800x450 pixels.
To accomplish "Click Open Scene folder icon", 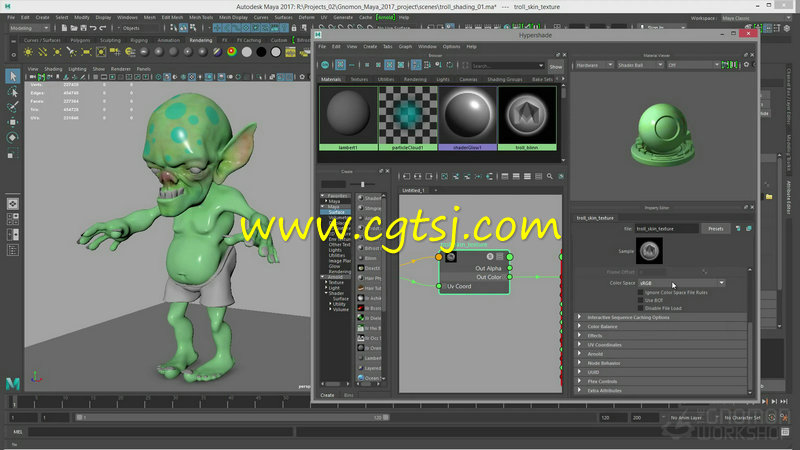I will pos(74,28).
